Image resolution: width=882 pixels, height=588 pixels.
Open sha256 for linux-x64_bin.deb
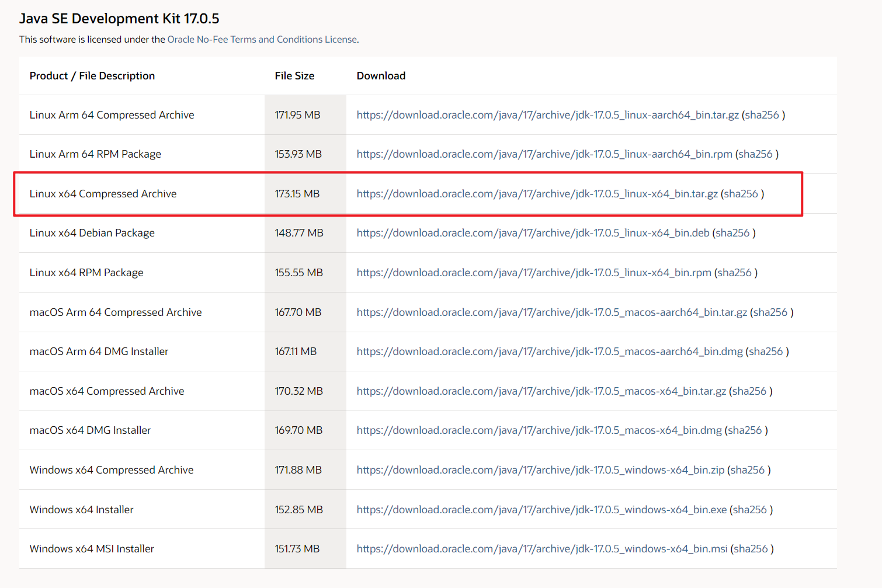pyautogui.click(x=732, y=233)
